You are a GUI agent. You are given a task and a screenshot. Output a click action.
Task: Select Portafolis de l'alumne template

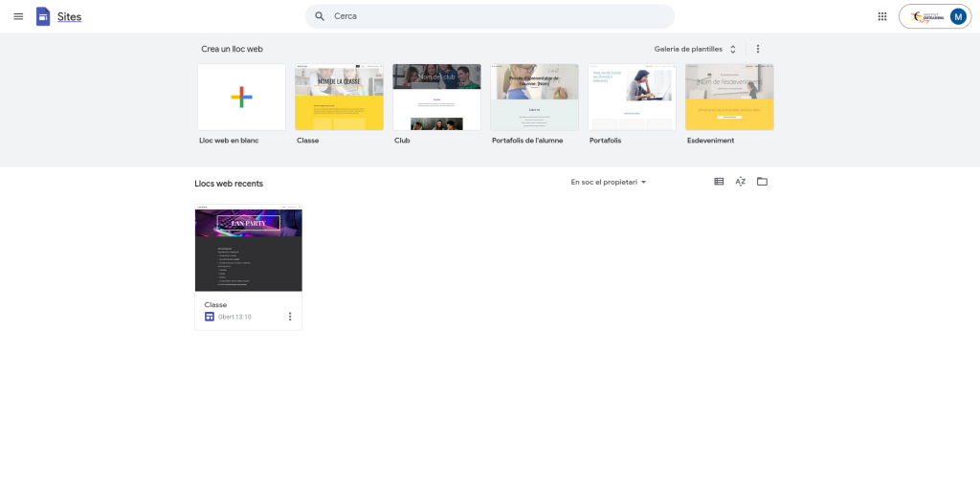[x=534, y=97]
